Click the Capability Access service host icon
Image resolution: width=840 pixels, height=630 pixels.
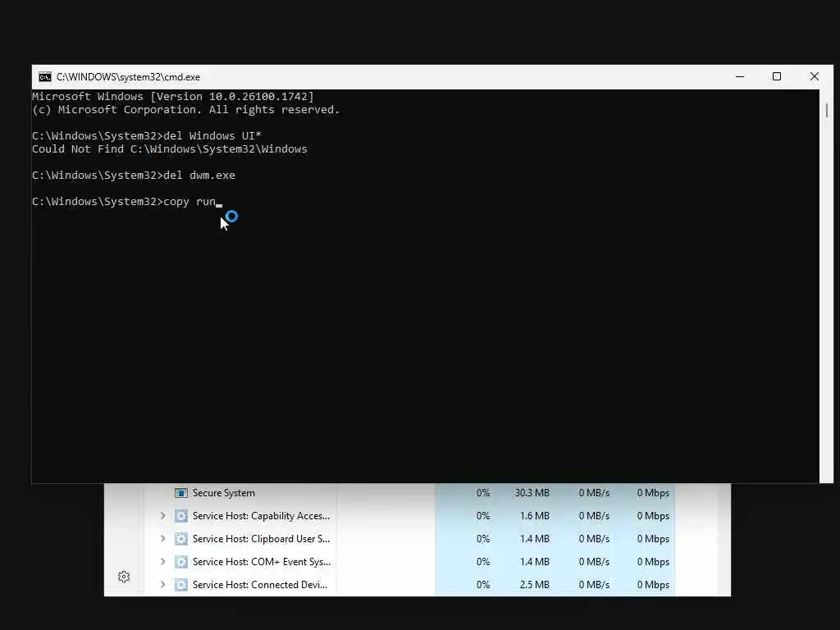click(181, 516)
